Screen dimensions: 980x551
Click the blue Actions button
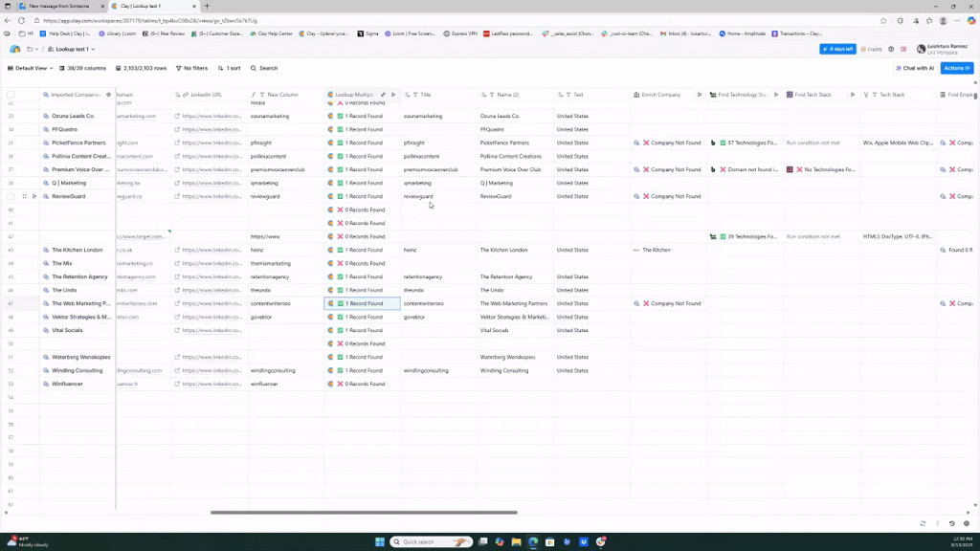(x=956, y=68)
